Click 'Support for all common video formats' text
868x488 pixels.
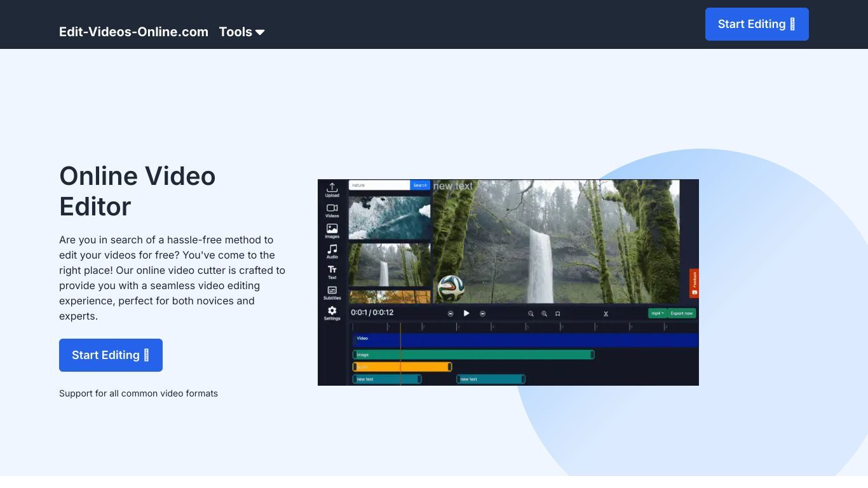click(139, 393)
